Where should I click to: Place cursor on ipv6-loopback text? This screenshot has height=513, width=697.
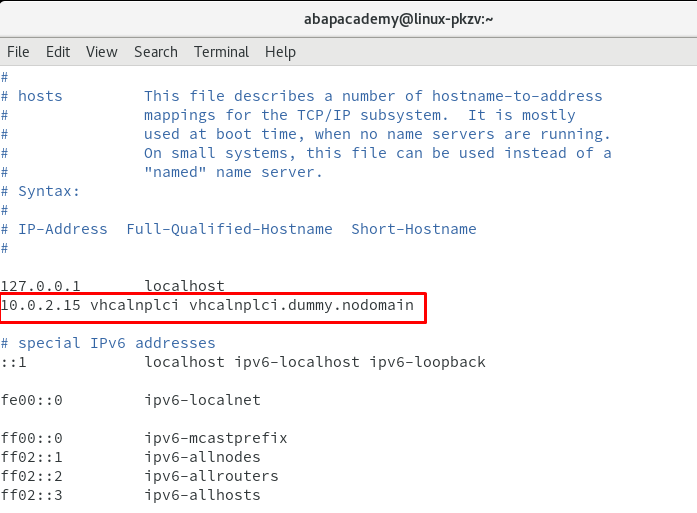point(428,362)
